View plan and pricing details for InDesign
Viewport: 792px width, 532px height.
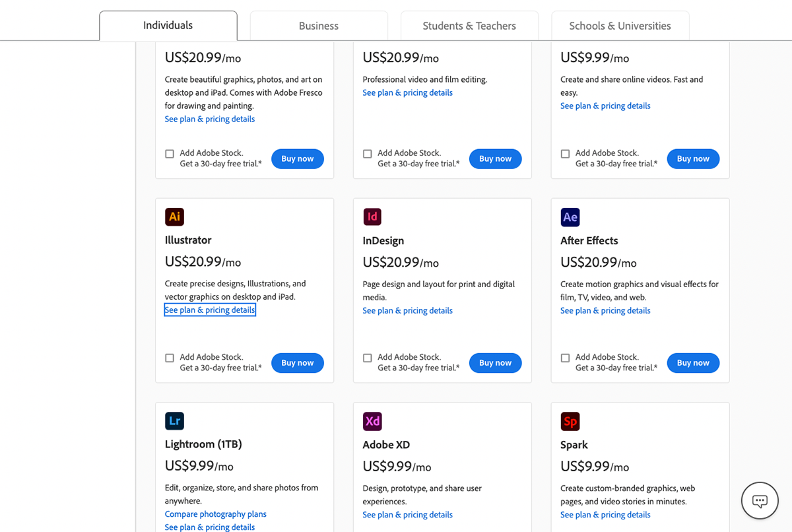coord(407,310)
